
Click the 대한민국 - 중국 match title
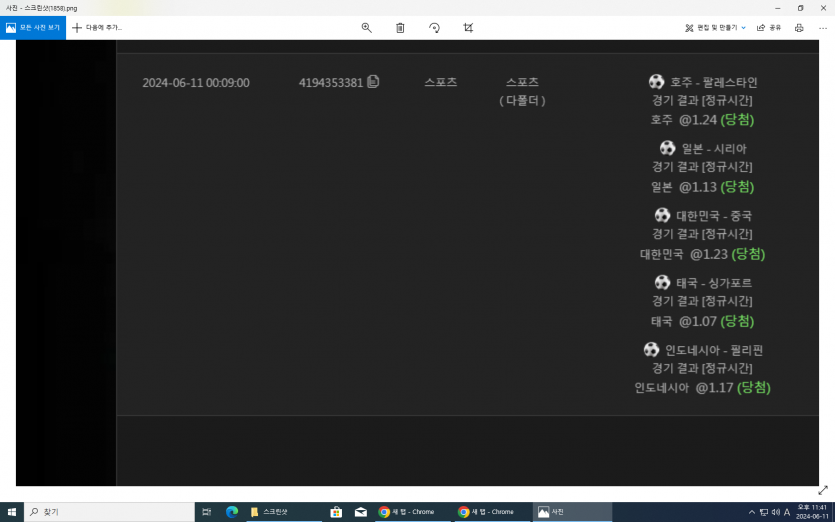point(714,216)
